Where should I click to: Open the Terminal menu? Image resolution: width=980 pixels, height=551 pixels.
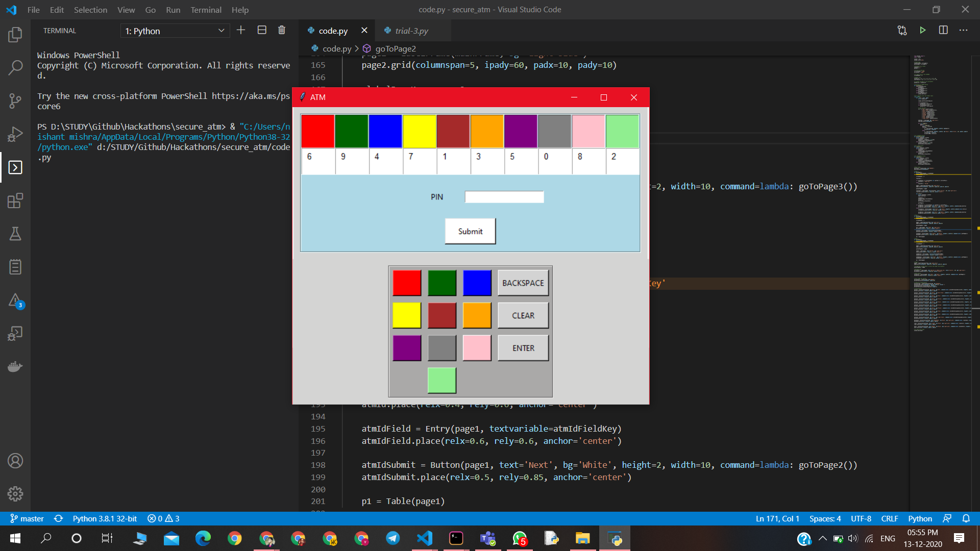(x=206, y=10)
